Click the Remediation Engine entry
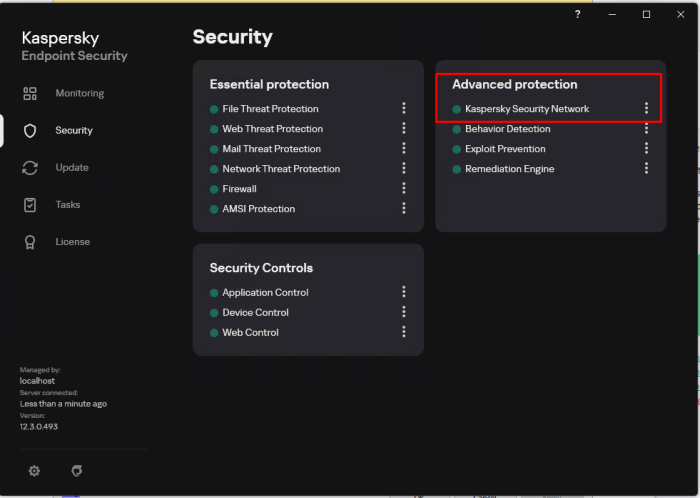This screenshot has width=700, height=498. (509, 169)
